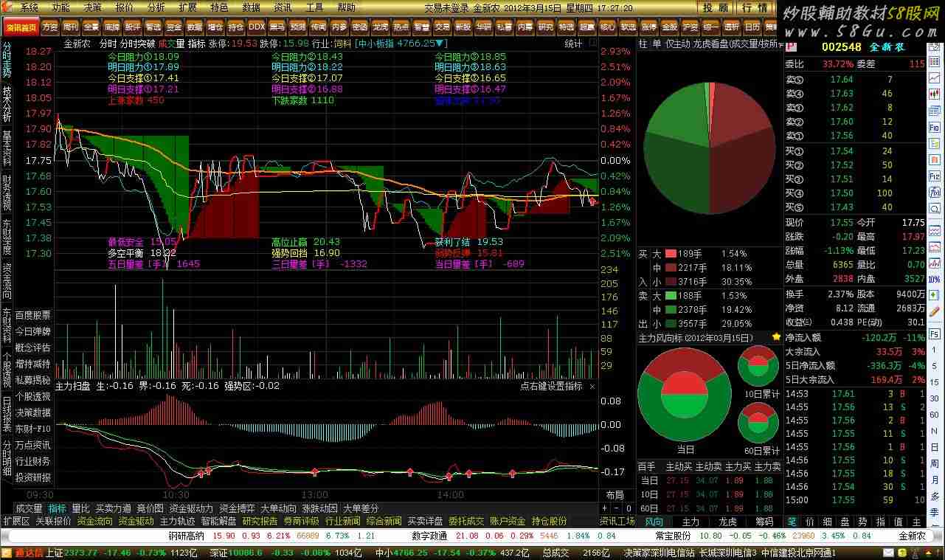This screenshot has width=945, height=560.
Task: Click the 资讯首页 toolbar button
Action: pos(21,27)
